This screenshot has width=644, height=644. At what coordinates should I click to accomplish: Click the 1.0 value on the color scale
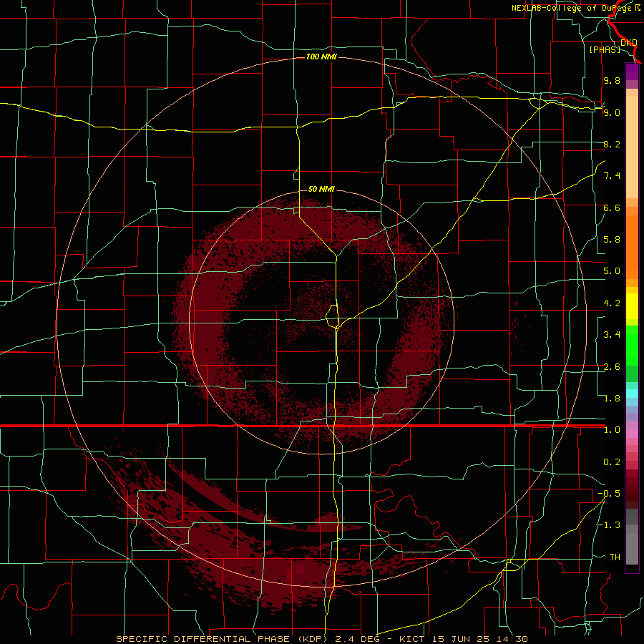click(x=612, y=430)
